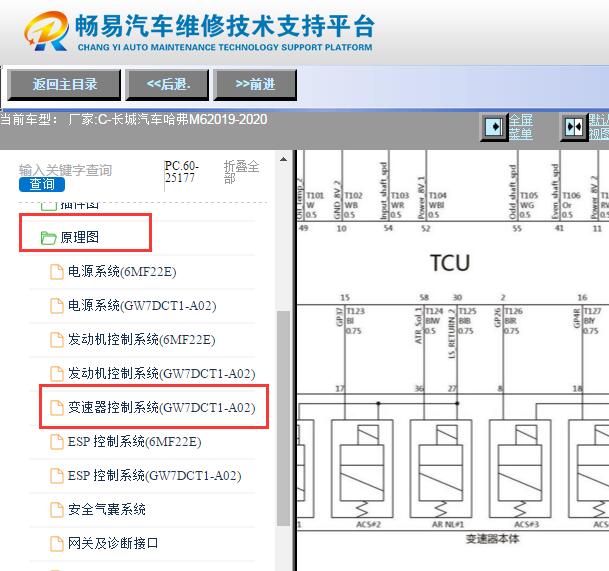Viewport: 609px width, 571px height.
Task: Click the 变速器本体 label in the diagram
Action: [x=492, y=539]
